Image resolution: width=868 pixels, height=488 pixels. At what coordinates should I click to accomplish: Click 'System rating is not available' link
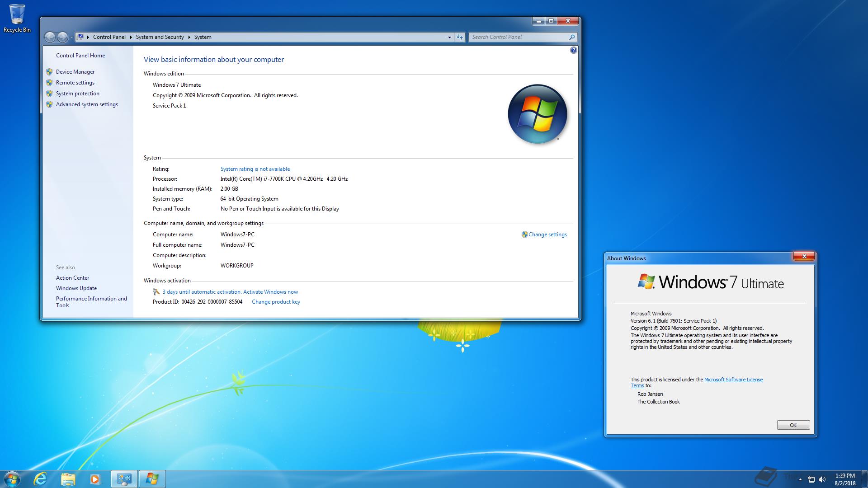[x=255, y=169]
